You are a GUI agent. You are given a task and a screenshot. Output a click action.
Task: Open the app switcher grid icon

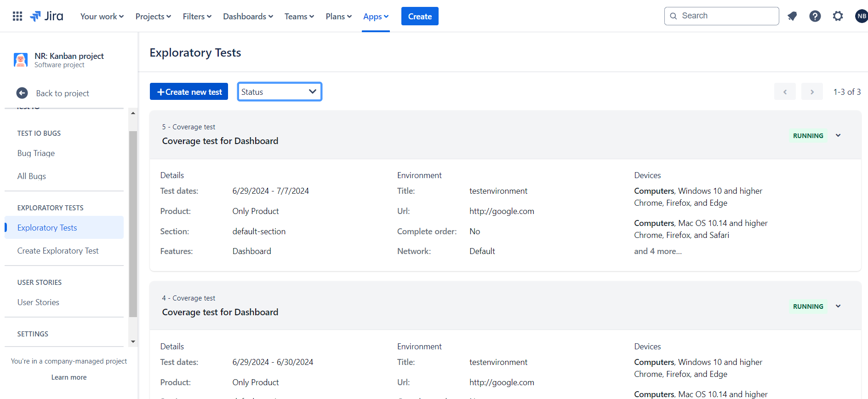point(17,16)
